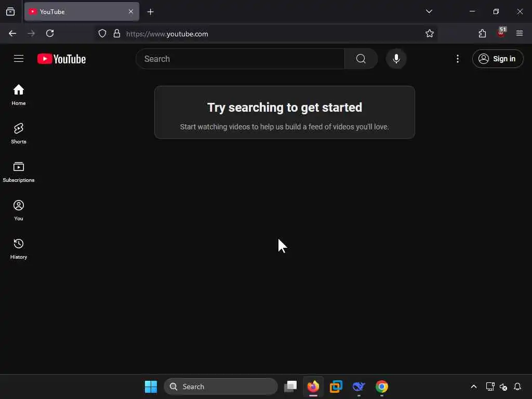532x399 pixels.
Task: Go back using browser back arrow
Action: (x=12, y=33)
